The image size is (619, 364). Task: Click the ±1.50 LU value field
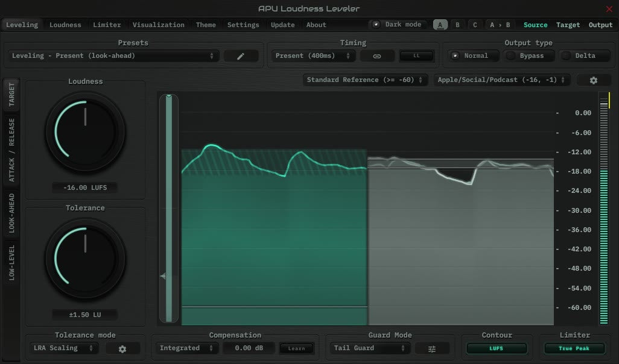tap(85, 315)
